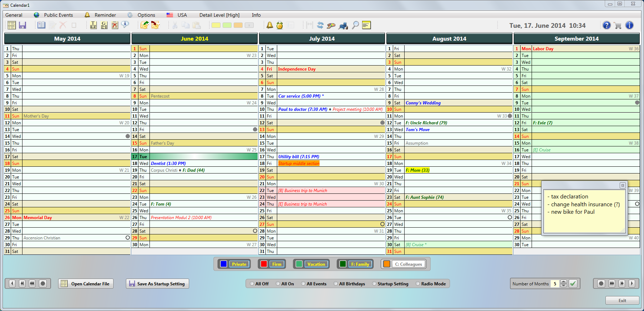Click the gray remove-highlight button in toolbar
The height and width of the screenshot is (311, 644).
coord(249,25)
